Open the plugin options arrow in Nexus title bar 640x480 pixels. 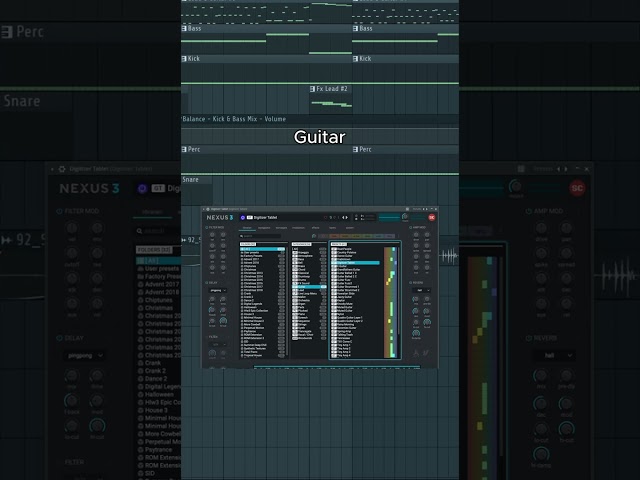click(204, 209)
